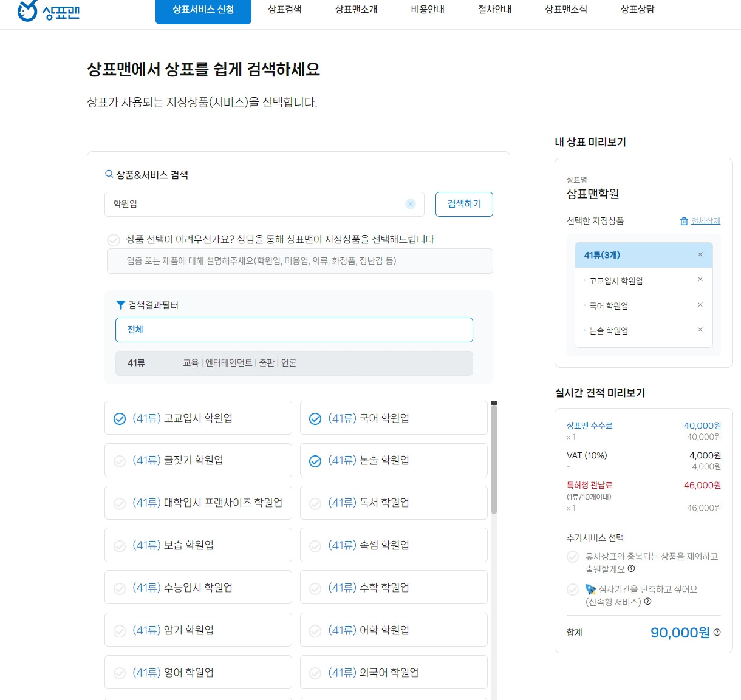Screen dimensions: 741x700
Task: Open 상표검색 menu
Action: tap(285, 10)
